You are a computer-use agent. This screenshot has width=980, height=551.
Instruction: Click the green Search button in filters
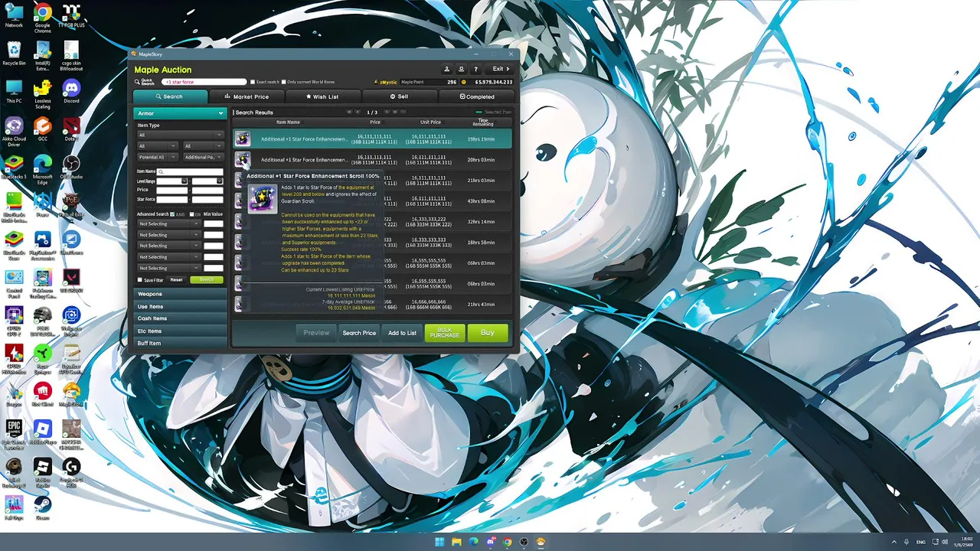[207, 280]
